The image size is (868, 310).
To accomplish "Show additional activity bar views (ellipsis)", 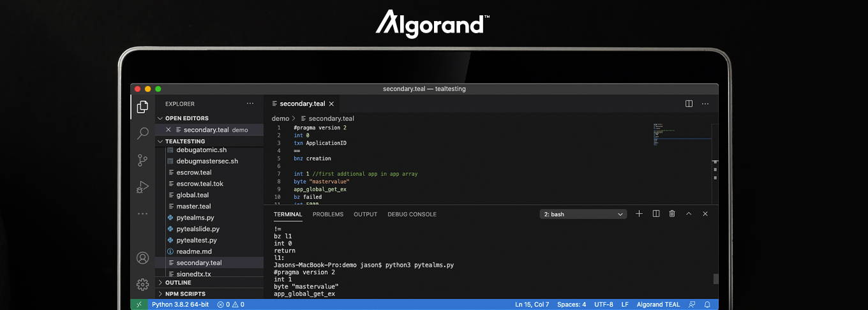I will [142, 214].
